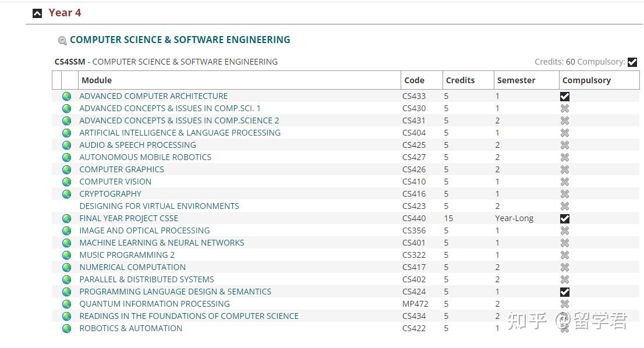Open Parallel & Distributed Systems module link
This screenshot has width=644, height=348.
point(147,279)
